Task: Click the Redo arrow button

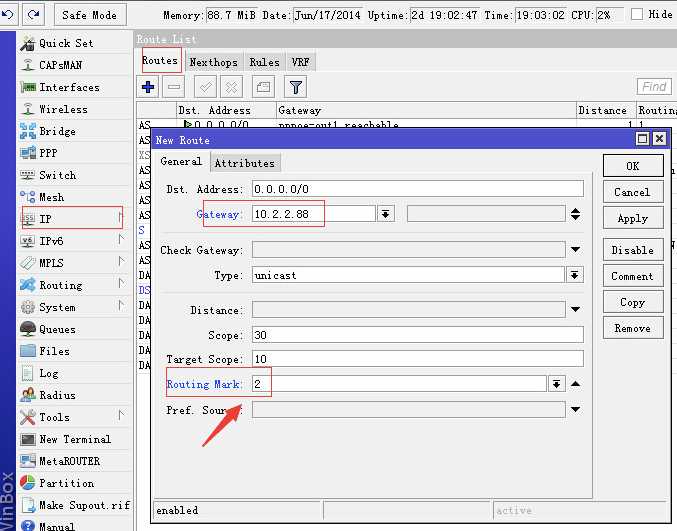Action: click(33, 15)
